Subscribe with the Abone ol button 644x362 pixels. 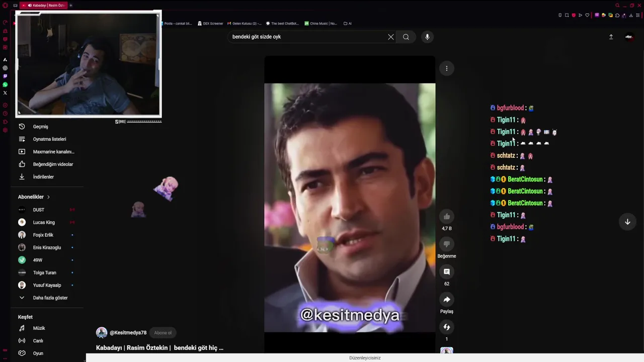coord(163,333)
